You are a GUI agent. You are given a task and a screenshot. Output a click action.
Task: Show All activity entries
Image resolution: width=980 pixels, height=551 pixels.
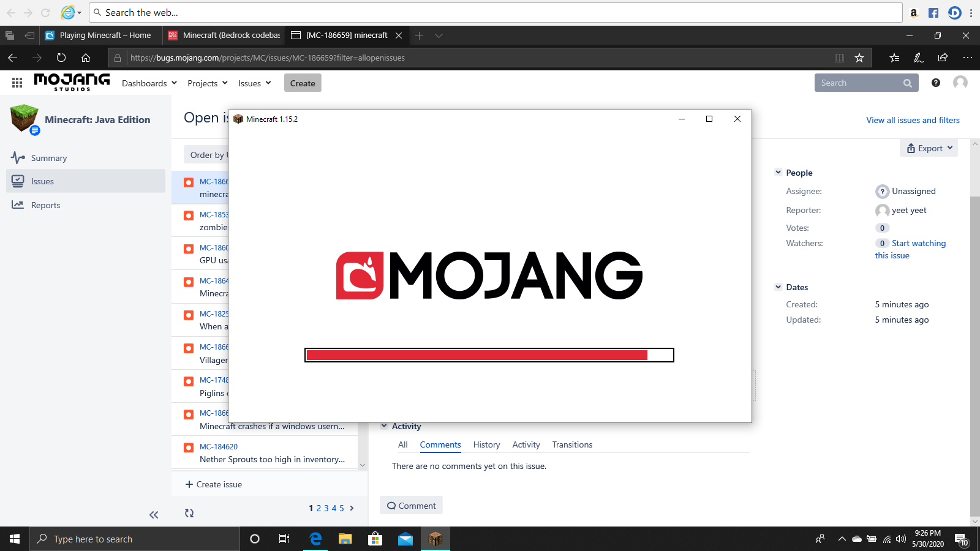(x=402, y=444)
